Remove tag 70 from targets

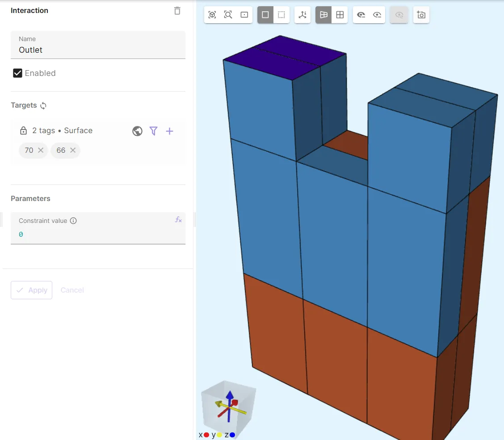[x=41, y=151]
